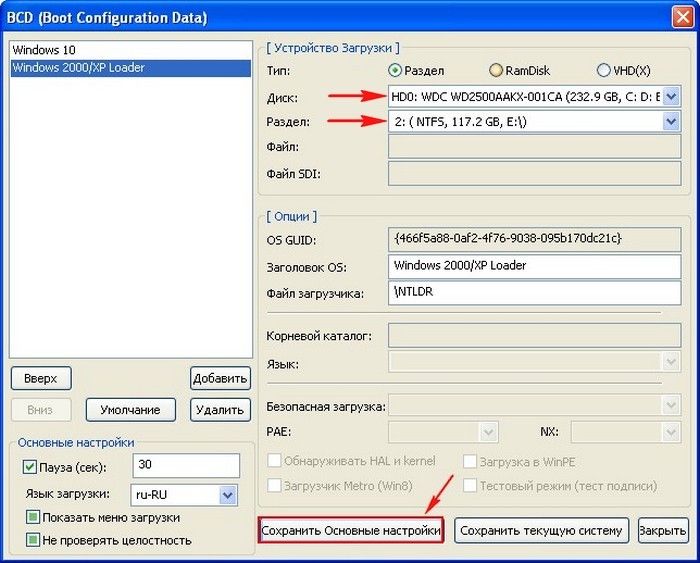Edit the Заголовок OS text field
This screenshot has height=563, width=700.
pyautogui.click(x=534, y=267)
